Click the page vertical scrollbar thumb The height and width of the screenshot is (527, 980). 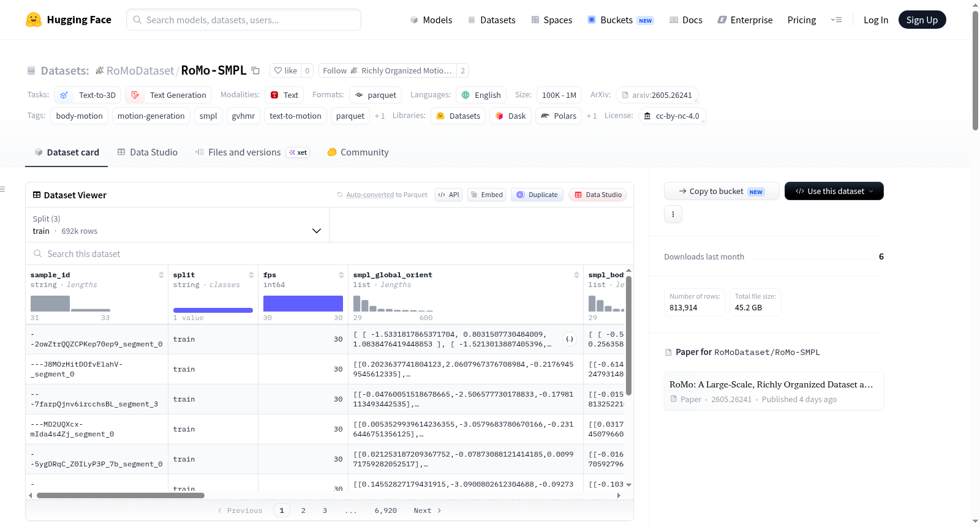click(x=975, y=70)
